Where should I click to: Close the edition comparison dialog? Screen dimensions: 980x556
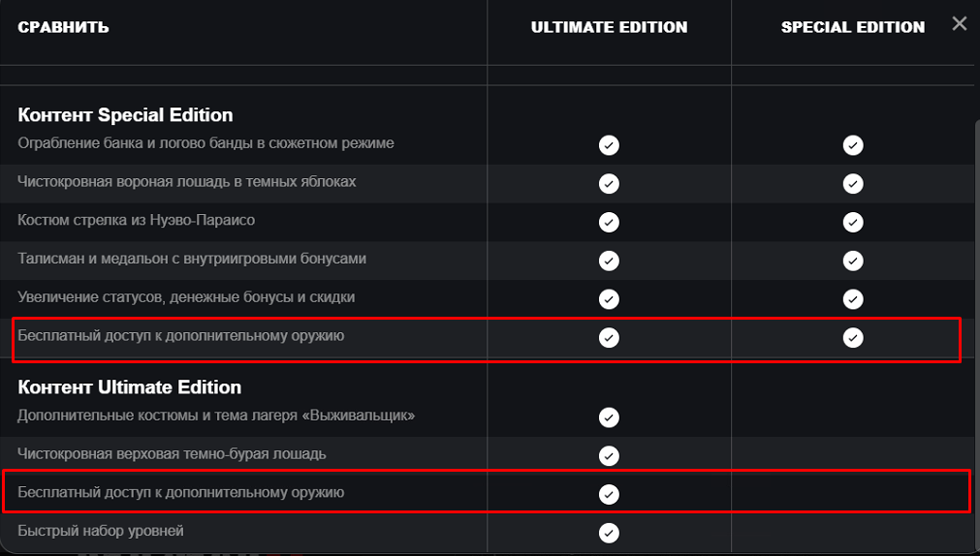coord(959,24)
